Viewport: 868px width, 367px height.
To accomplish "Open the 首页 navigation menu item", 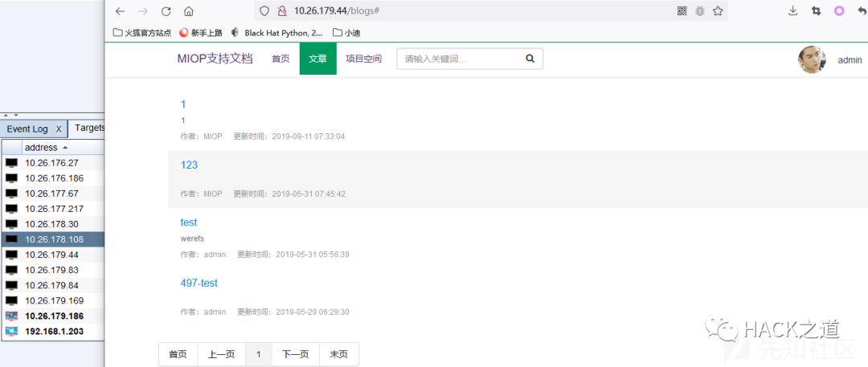I will 280,59.
